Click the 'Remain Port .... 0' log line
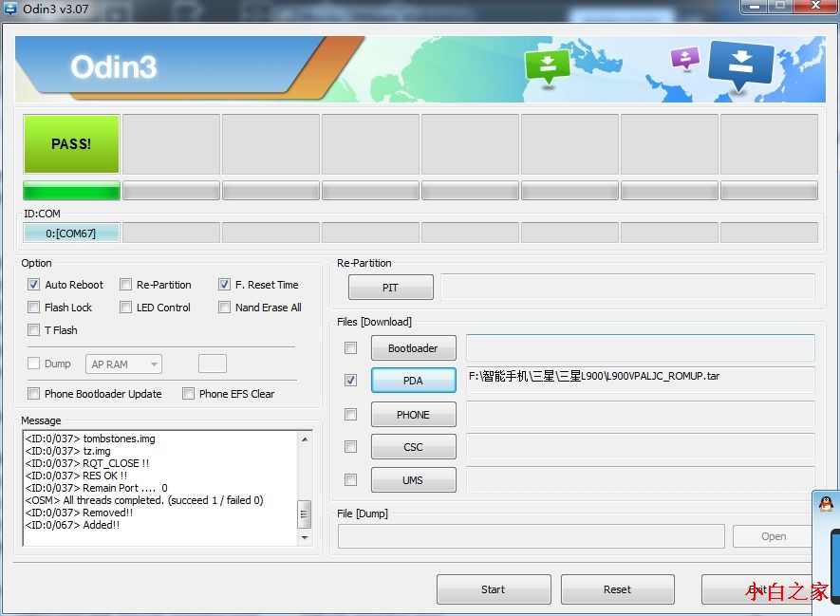Image resolution: width=840 pixels, height=616 pixels. coord(97,488)
